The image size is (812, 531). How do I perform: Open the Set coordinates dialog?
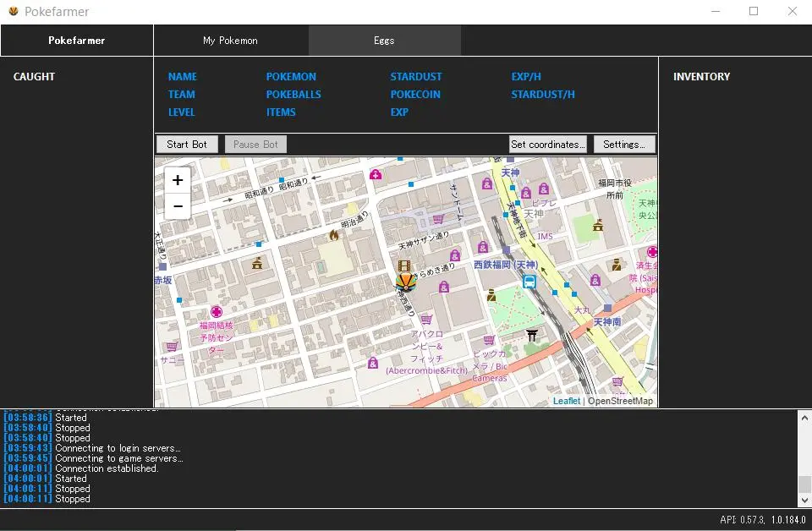(548, 145)
